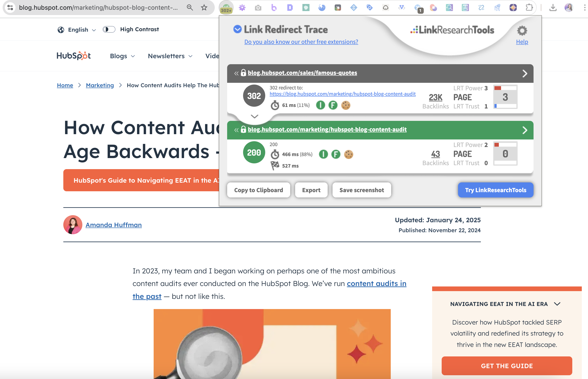Screen dimensions: 588x379
Task: Expand the hubspot-blog-content-audit hop right chevron
Action: pyautogui.click(x=525, y=130)
